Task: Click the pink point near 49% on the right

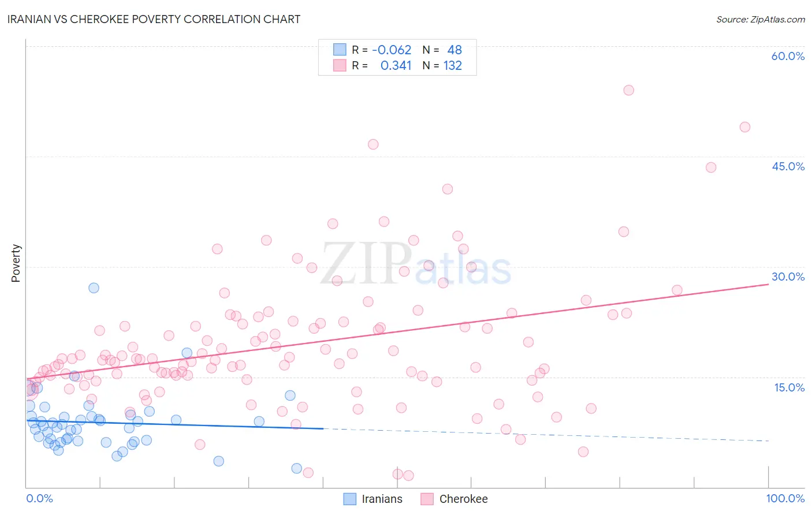Action: pyautogui.click(x=744, y=127)
